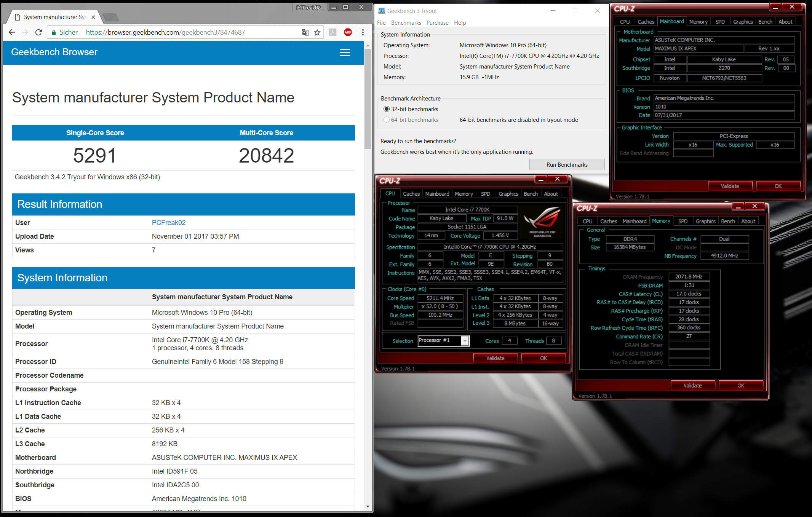The width and height of the screenshot is (812, 517).
Task: Reload the Geekbench Browser page
Action: click(38, 32)
